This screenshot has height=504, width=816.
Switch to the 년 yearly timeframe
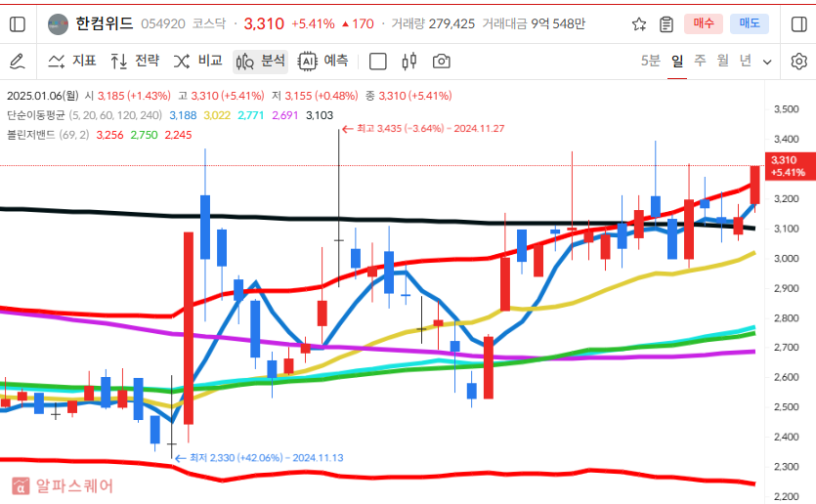[746, 61]
